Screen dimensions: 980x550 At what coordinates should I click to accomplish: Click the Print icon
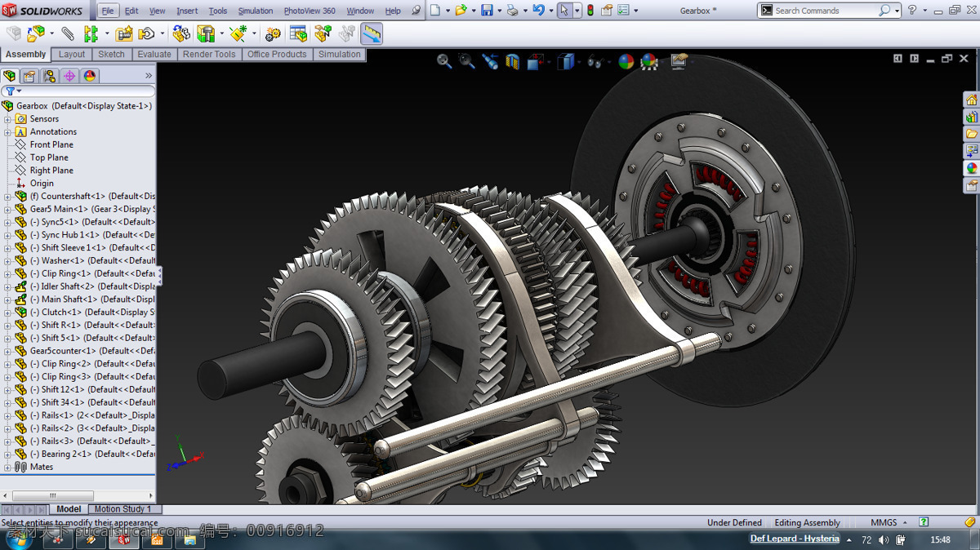tap(512, 11)
